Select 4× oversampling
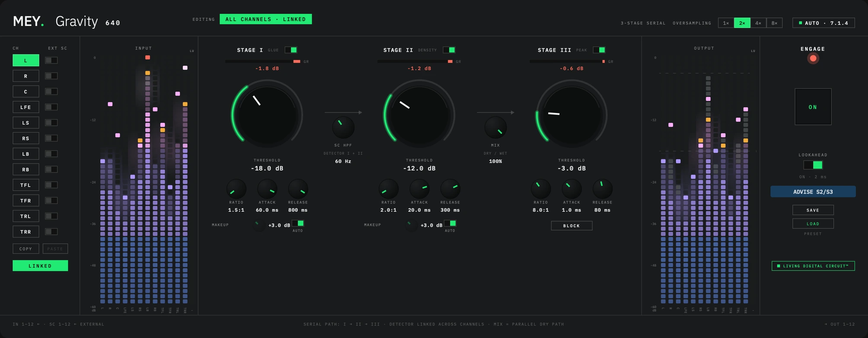868x338 pixels. tap(758, 23)
